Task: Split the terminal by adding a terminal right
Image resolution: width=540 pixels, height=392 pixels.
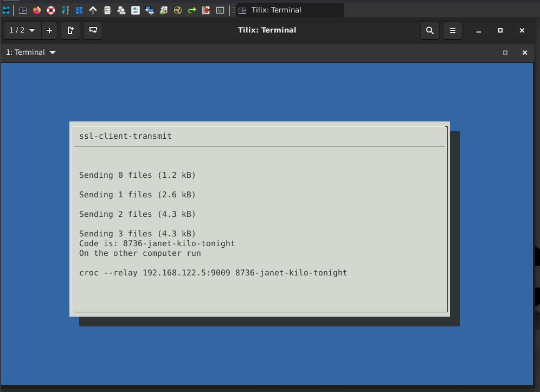Action: [x=70, y=30]
